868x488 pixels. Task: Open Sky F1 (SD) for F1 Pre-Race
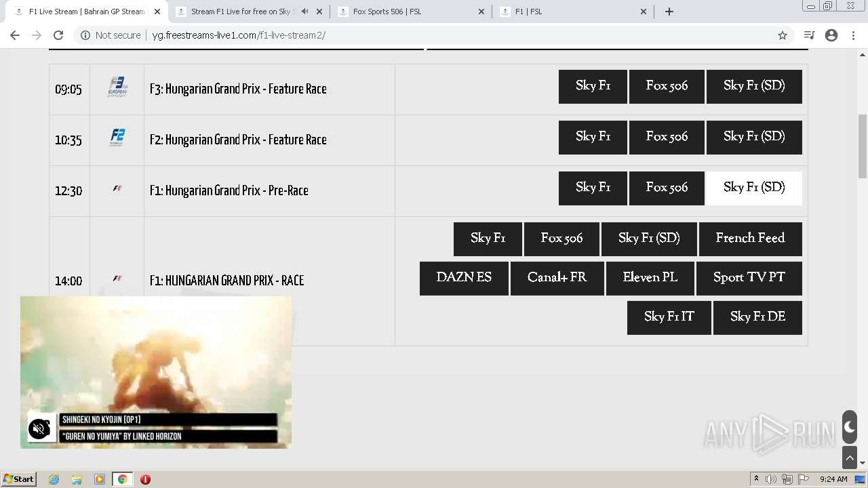(x=754, y=188)
